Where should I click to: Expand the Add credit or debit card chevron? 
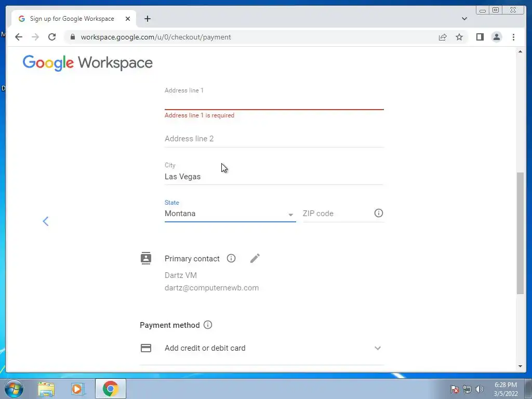pyautogui.click(x=377, y=348)
